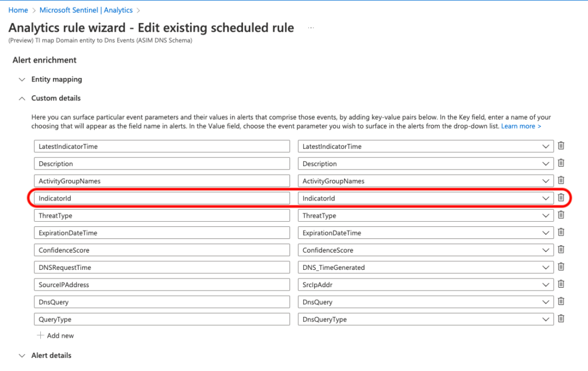Open Microsoft Sentinel | Analytics breadcrumb
Screen dimensions: 588x371
86,10
